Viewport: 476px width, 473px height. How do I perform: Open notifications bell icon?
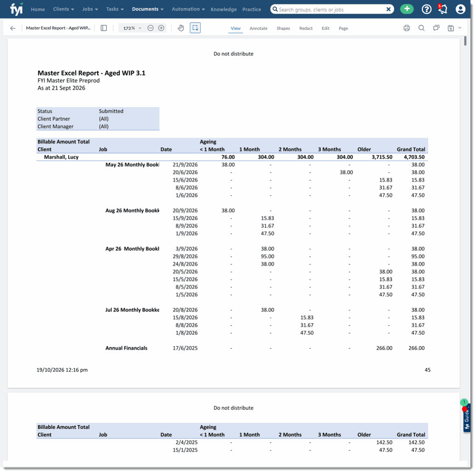coord(442,9)
